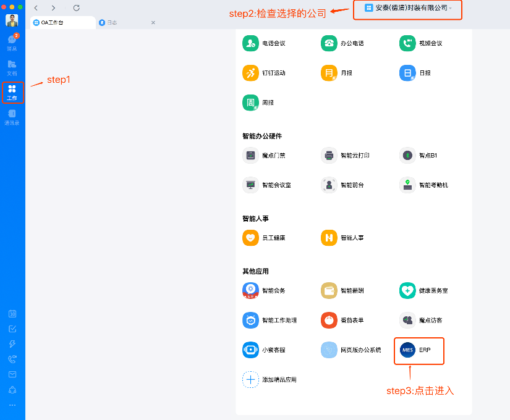
Task: Open calendar icon in left sidebar
Action: click(x=12, y=314)
